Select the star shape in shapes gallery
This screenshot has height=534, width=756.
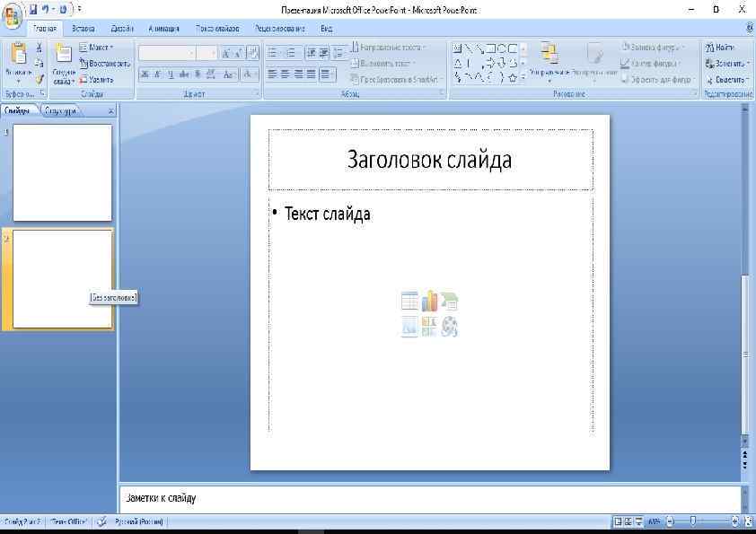[513, 77]
